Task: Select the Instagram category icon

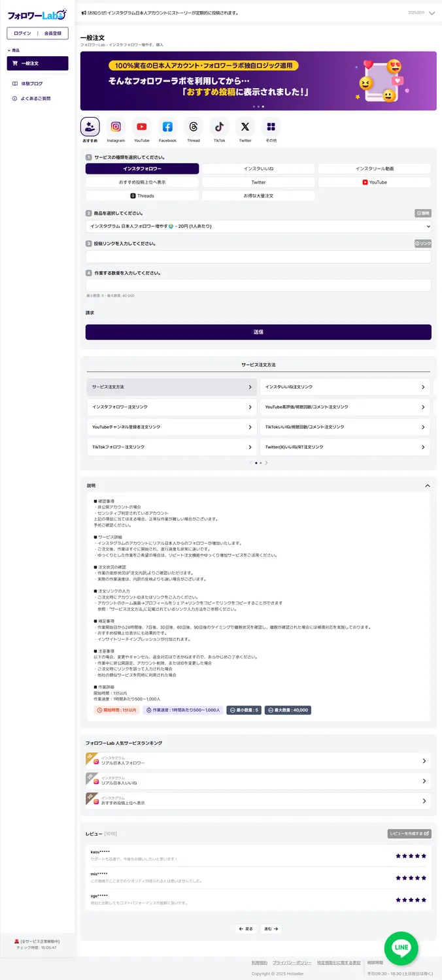Action: 116,127
